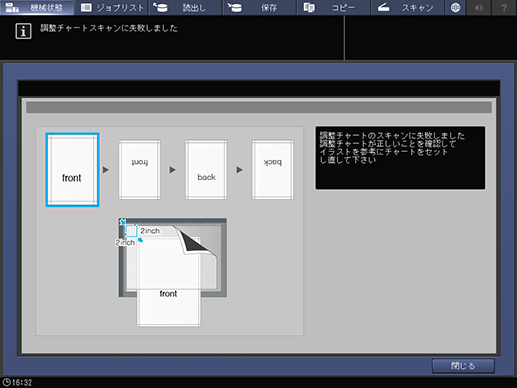
Task: Open help with the question mark icon
Action: 504,7
